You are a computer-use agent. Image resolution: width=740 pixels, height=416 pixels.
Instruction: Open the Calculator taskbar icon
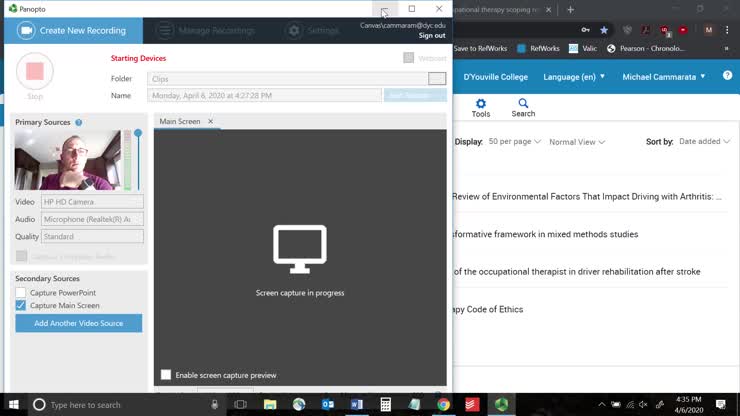pyautogui.click(x=385, y=405)
